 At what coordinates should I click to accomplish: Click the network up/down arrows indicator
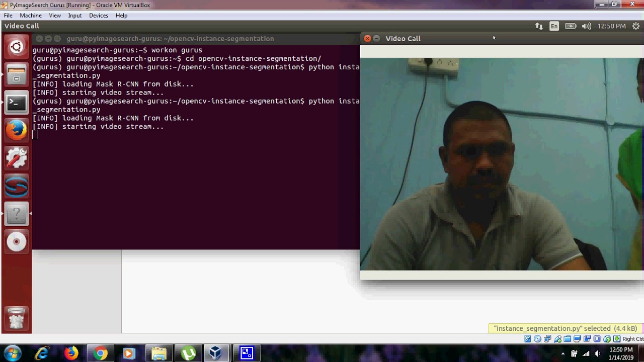539,26
